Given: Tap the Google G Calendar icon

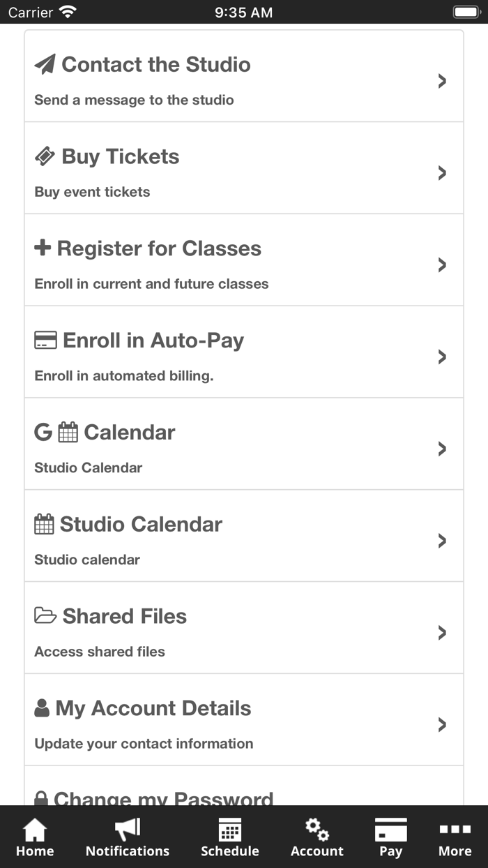Looking at the screenshot, I should click(x=43, y=432).
